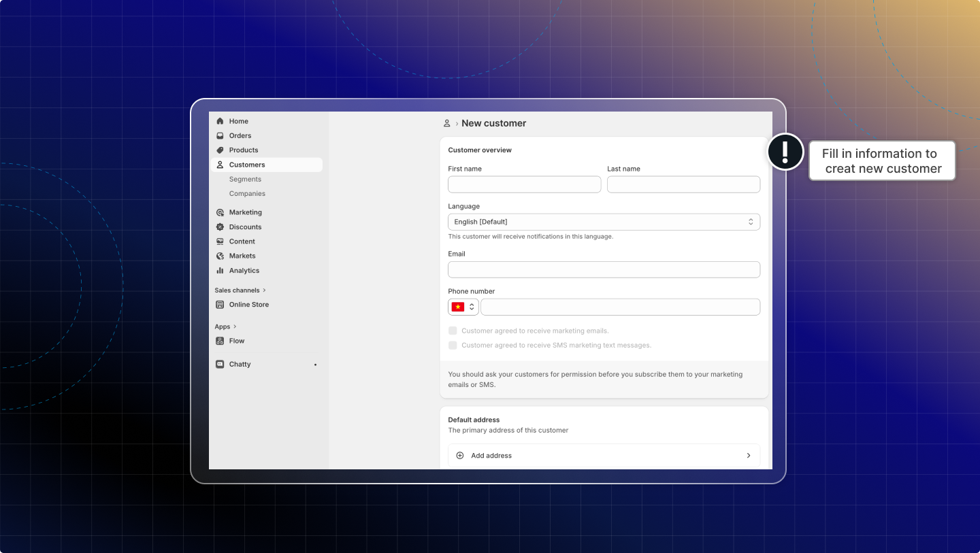Focus the Email input field

604,269
